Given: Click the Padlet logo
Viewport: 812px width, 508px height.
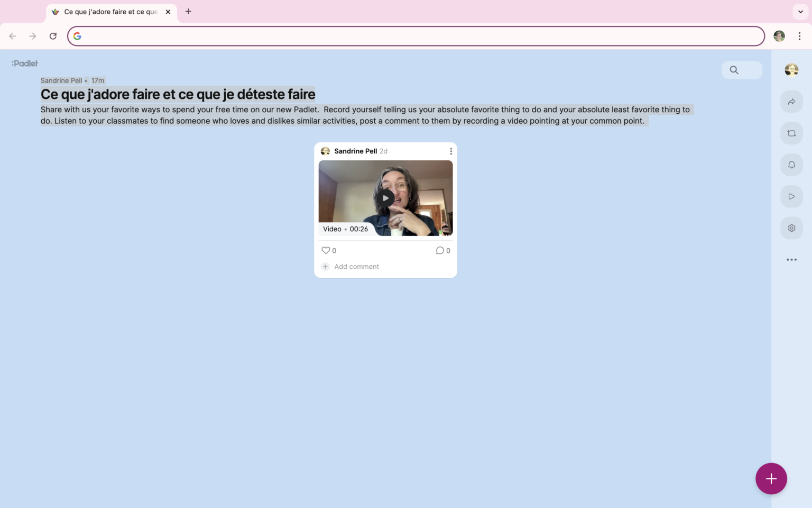Looking at the screenshot, I should [25, 63].
